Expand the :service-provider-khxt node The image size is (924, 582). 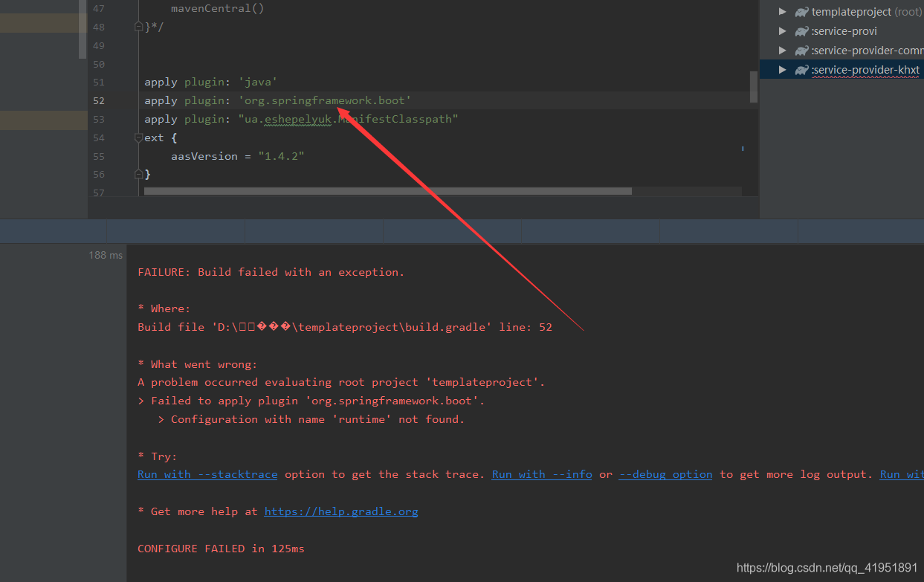pos(781,69)
